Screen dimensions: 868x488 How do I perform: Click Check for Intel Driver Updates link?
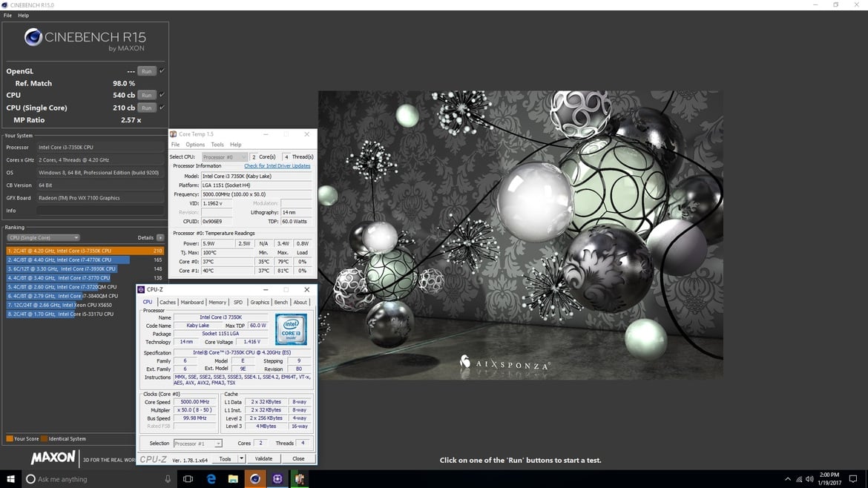(277, 166)
